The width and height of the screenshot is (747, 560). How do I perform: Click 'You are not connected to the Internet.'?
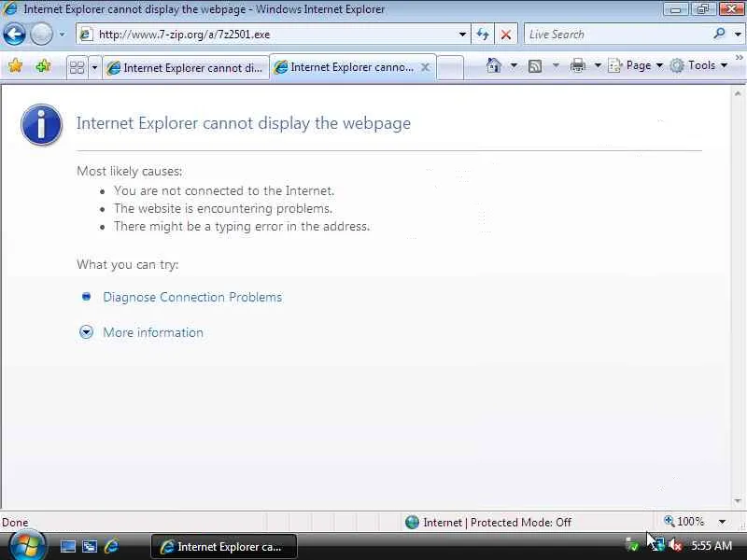224,190
